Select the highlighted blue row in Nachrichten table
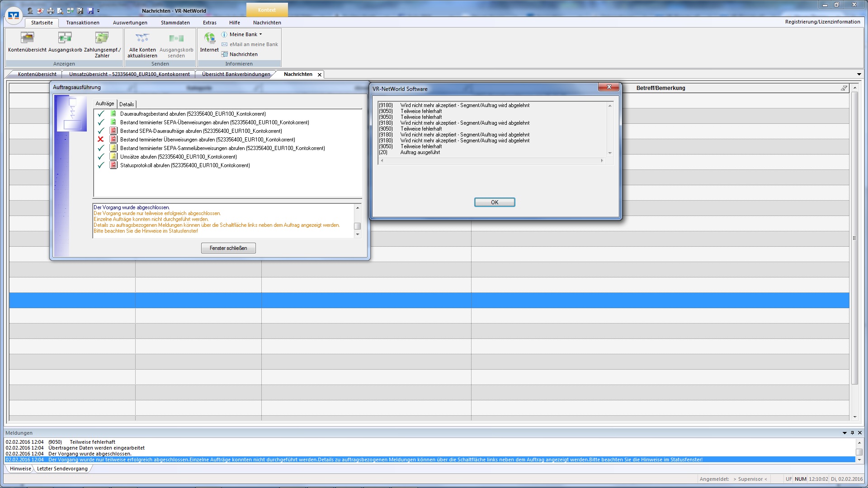Viewport: 868px width, 488px height. [x=429, y=300]
